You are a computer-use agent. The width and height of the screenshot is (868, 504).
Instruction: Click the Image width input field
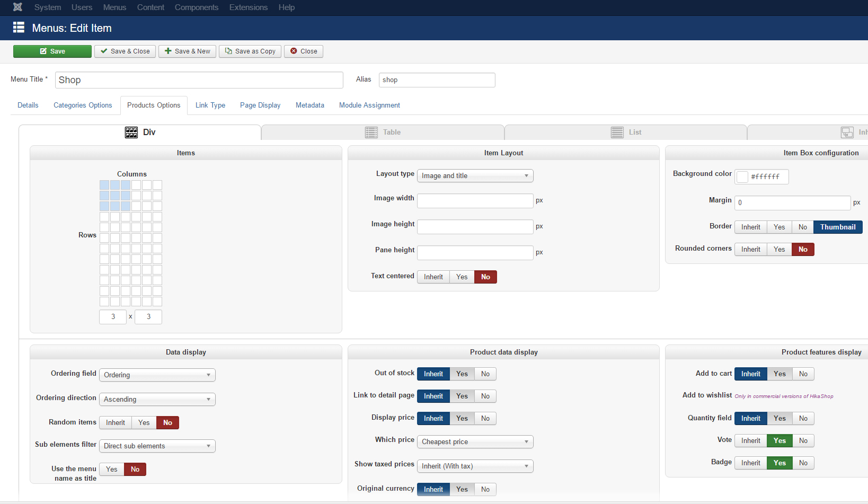[x=475, y=201]
